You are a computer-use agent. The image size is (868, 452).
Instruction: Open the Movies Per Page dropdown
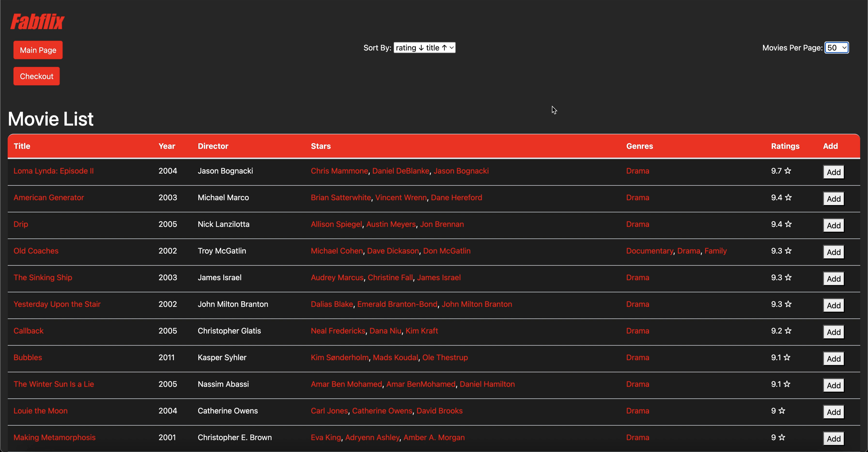(x=836, y=48)
